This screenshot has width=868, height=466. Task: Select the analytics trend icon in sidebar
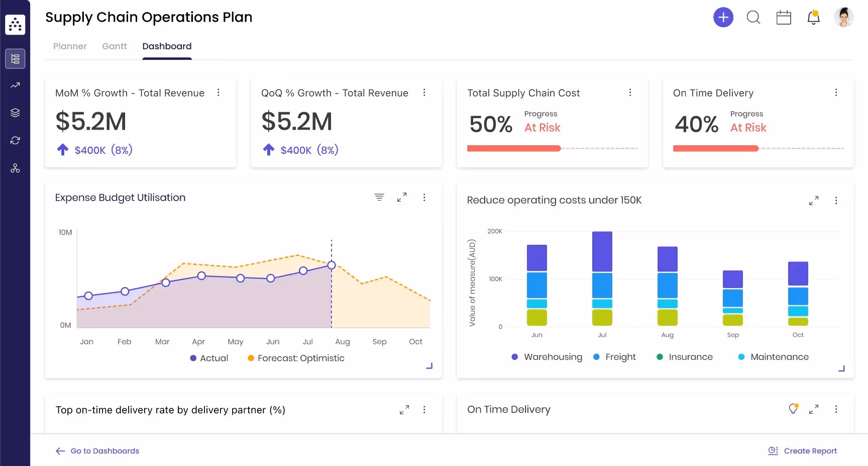pos(15,85)
